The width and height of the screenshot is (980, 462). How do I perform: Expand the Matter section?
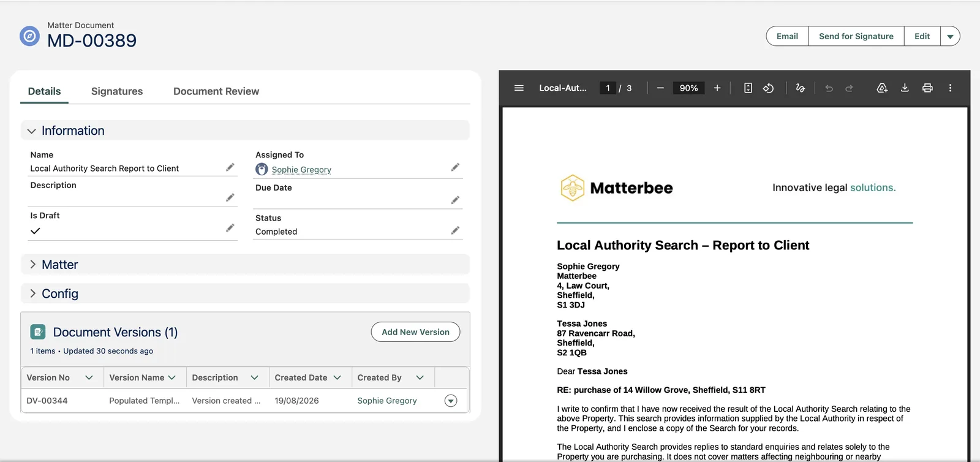point(32,264)
